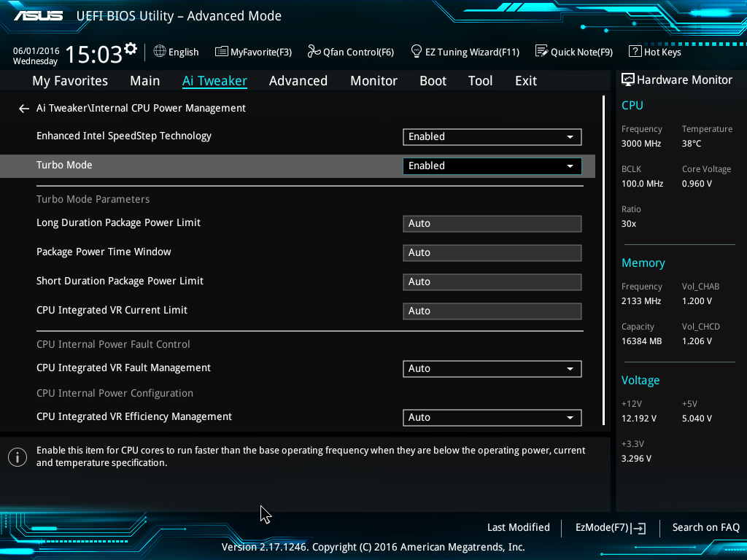Click +3.3V reading 3.296 V

click(x=636, y=459)
